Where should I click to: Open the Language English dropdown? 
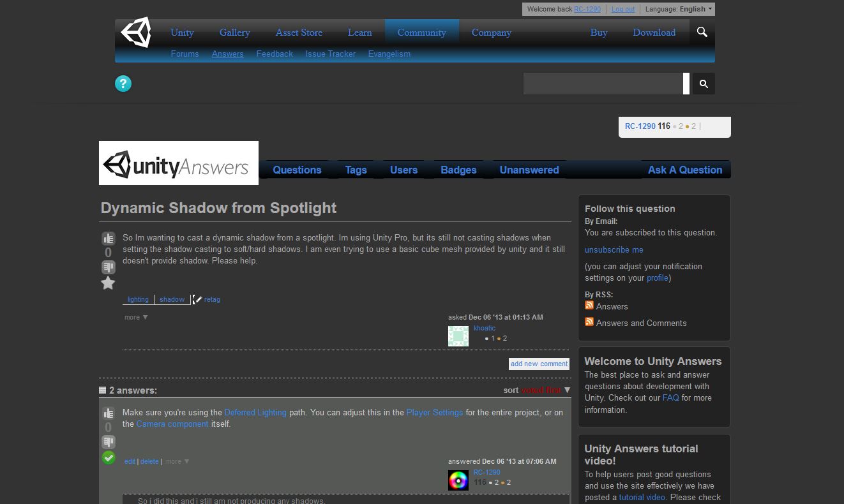679,9
